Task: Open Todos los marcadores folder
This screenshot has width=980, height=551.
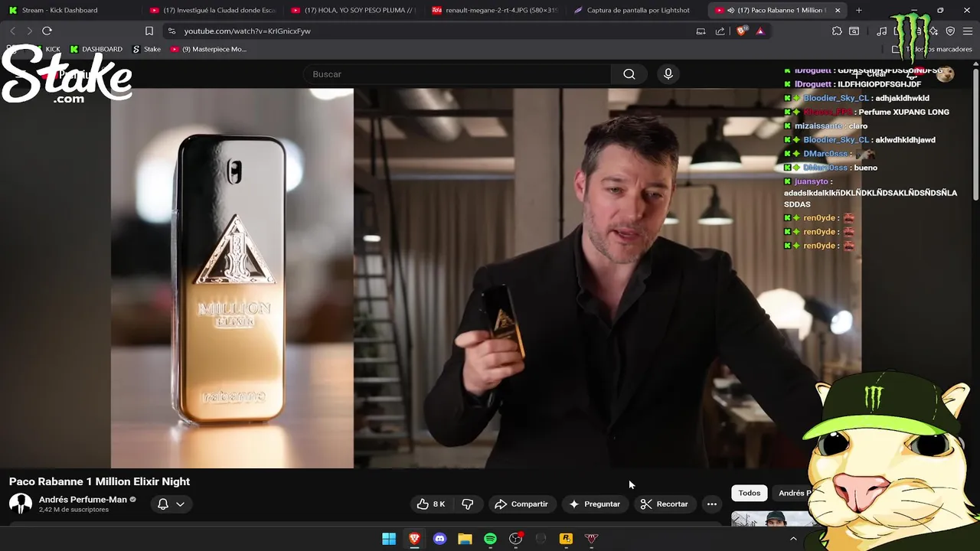Action: (x=932, y=49)
